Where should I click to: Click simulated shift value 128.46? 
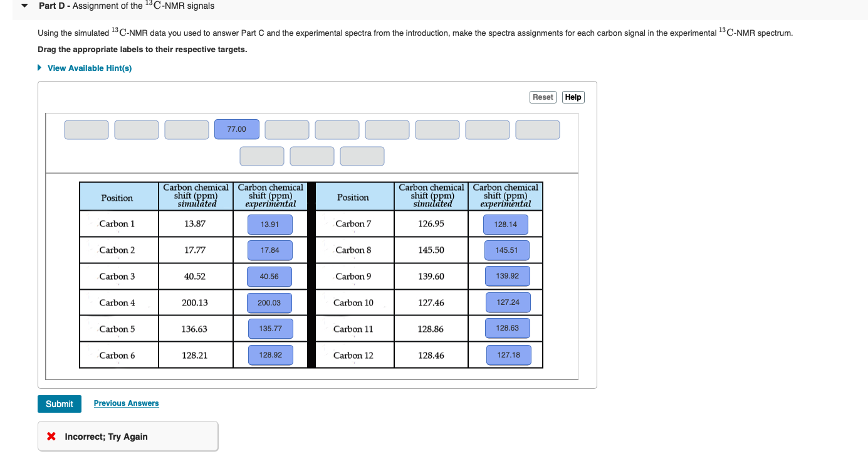431,356
